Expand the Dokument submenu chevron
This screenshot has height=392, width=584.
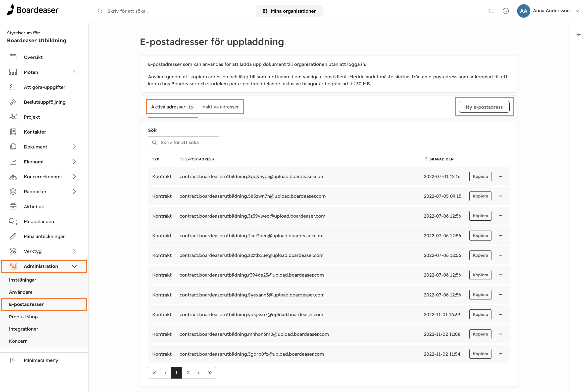tap(74, 147)
